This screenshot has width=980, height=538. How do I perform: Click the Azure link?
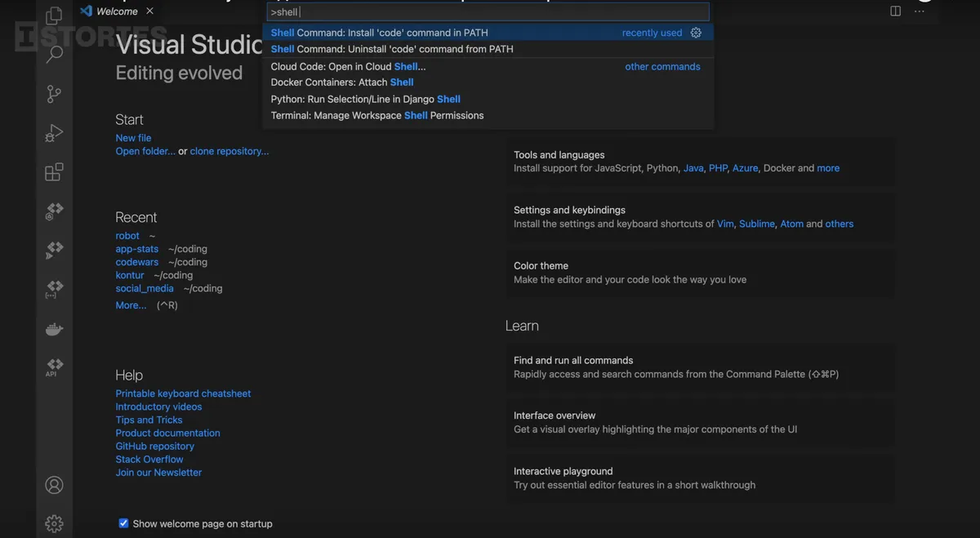(745, 168)
